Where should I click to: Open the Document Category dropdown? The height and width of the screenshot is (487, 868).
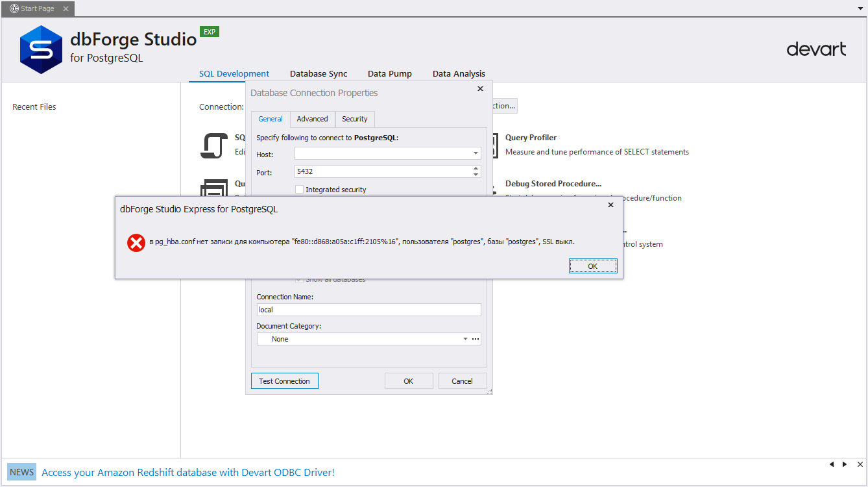465,339
